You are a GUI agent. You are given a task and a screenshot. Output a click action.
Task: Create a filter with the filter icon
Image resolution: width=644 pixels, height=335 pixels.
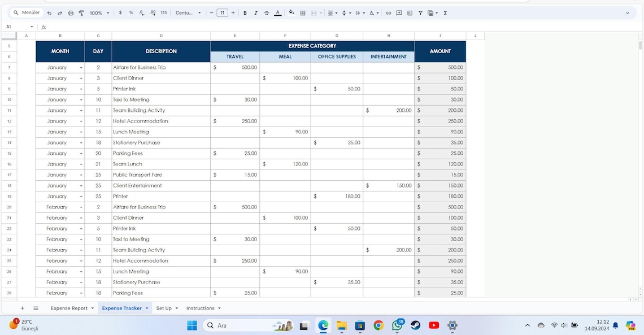(421, 12)
